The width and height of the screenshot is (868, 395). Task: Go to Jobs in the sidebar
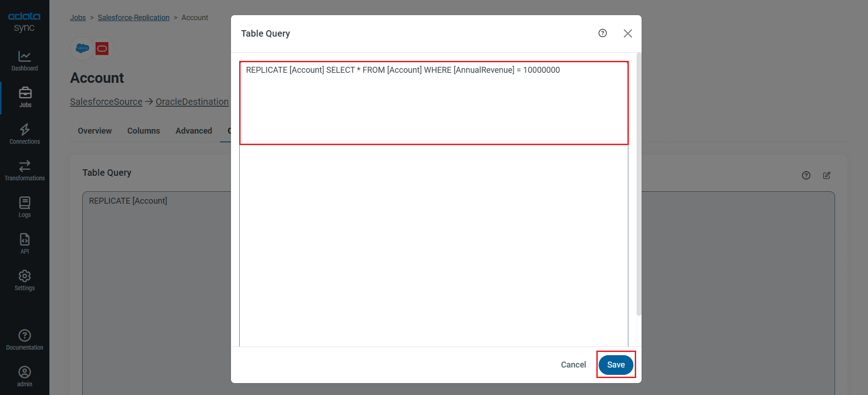[x=25, y=97]
